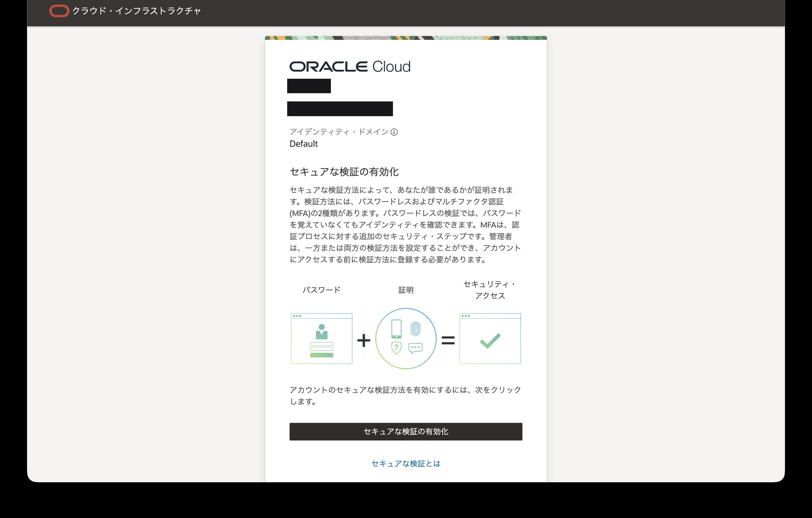
Task: Click the shield question mark icon
Action: click(396, 348)
